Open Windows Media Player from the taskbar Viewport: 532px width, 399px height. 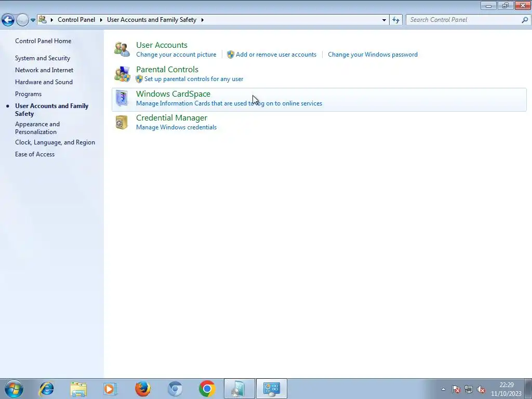click(110, 389)
